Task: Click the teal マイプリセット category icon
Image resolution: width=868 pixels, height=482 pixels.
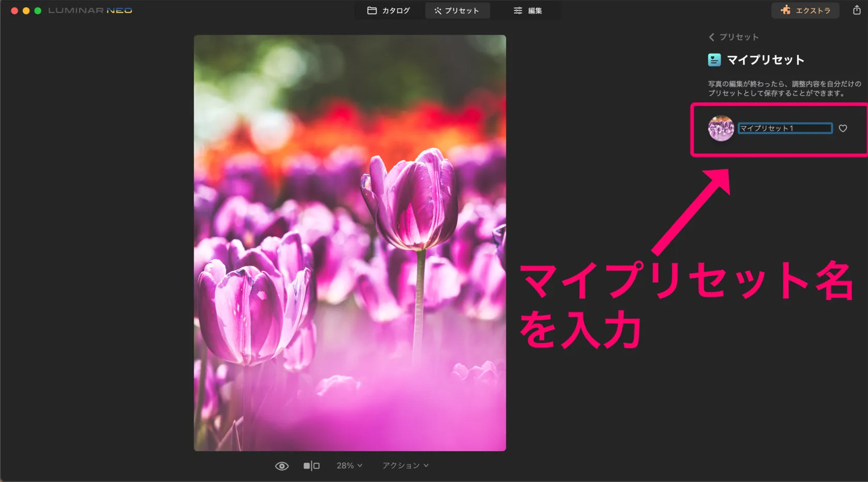Action: click(x=714, y=60)
